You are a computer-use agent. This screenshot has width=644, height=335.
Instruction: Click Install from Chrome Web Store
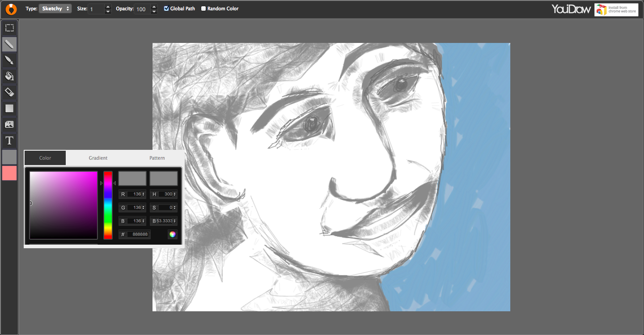coord(616,9)
